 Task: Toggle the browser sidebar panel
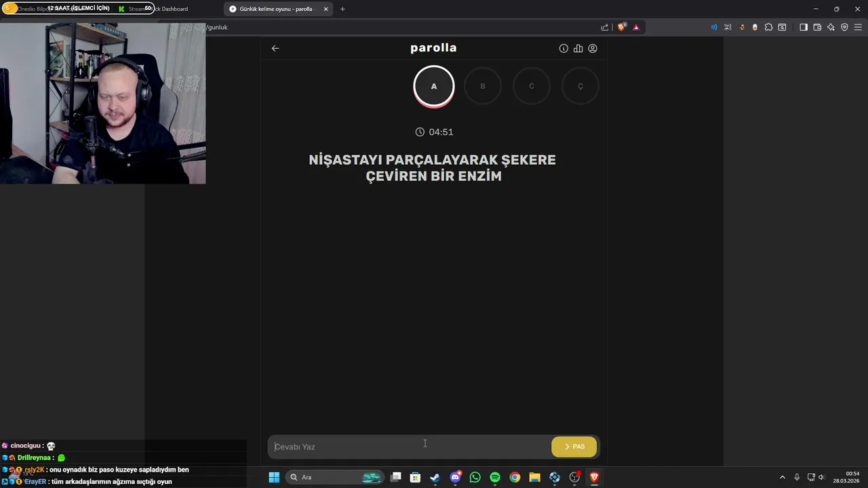coord(804,27)
